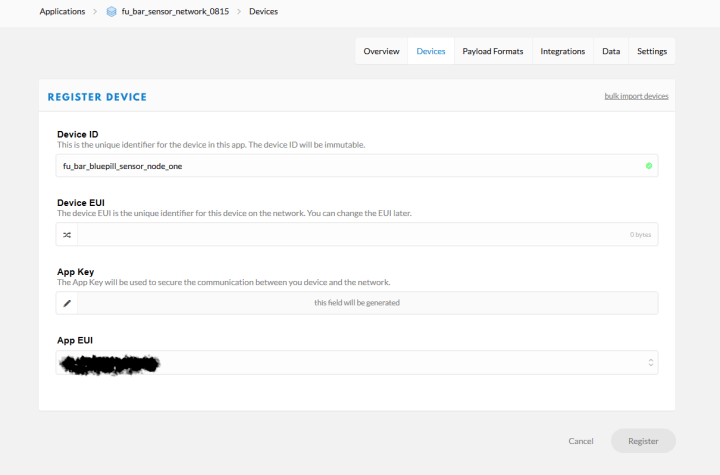720x475 pixels.
Task: Switch to the Overview tab
Action: pos(381,51)
